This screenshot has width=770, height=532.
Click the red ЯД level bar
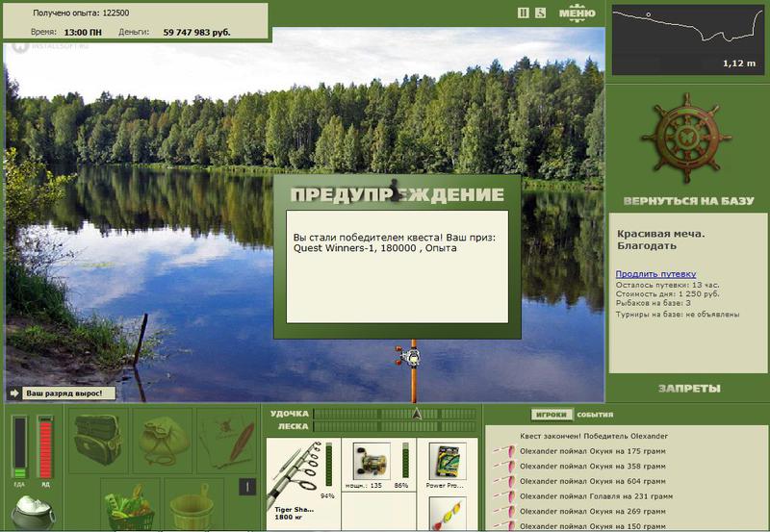pos(45,447)
